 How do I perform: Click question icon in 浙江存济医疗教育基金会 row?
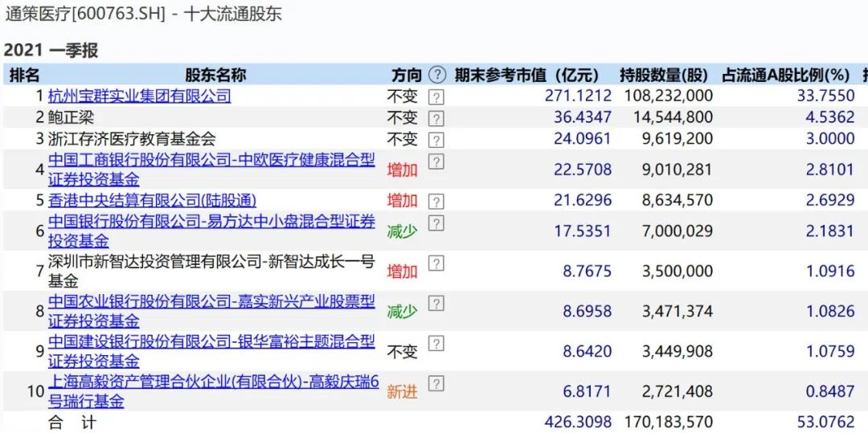coord(436,139)
